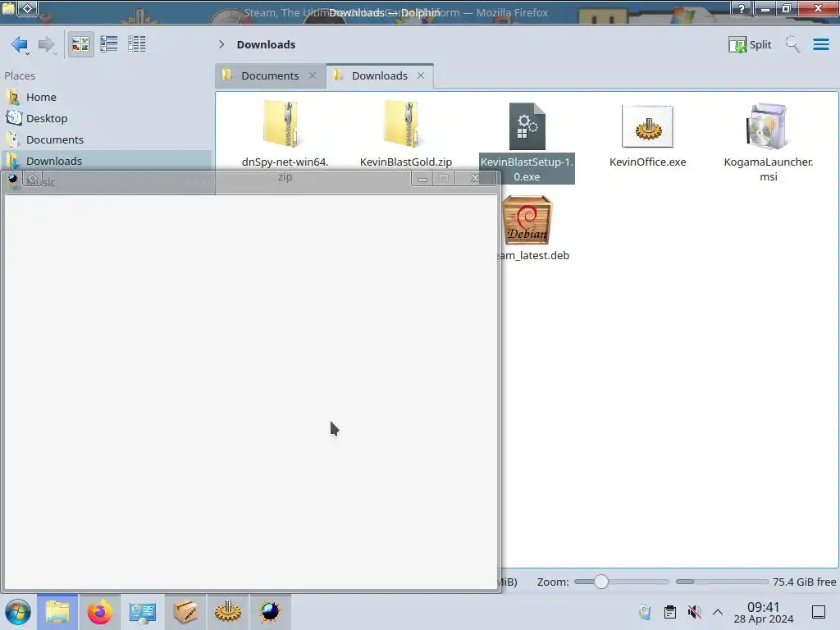
Task: Toggle Split view in Dolphin
Action: (x=750, y=44)
